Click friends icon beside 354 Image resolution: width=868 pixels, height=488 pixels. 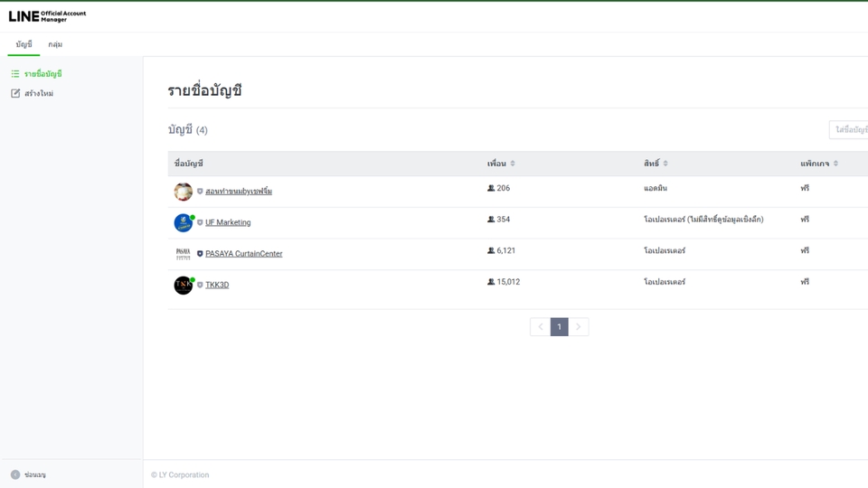tap(490, 219)
